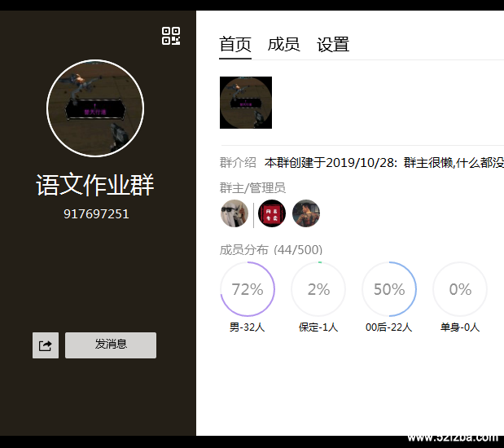The width and height of the screenshot is (504, 448).
Task: Open the 设置 tab
Action: point(333,44)
